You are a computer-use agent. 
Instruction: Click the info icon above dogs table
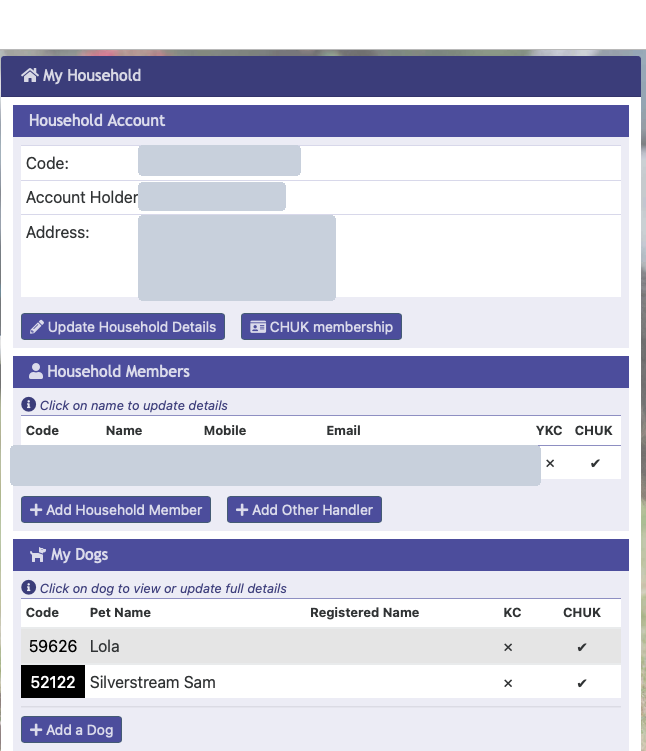coord(29,588)
